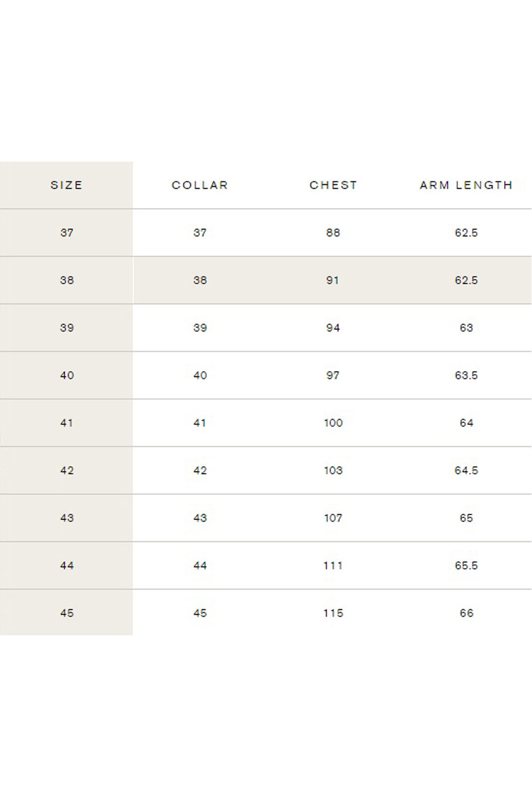The height and width of the screenshot is (798, 532).
Task: Select size 40 in the SIZE column
Action: 67,375
